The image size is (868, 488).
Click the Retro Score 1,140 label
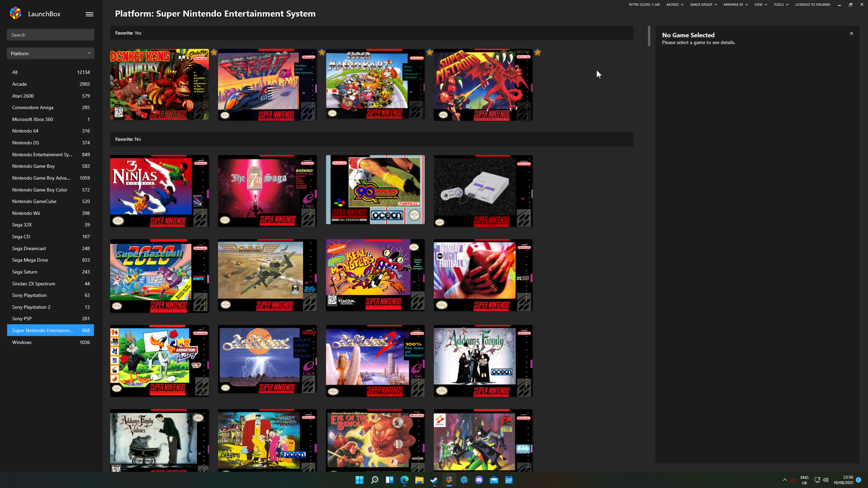pos(644,4)
